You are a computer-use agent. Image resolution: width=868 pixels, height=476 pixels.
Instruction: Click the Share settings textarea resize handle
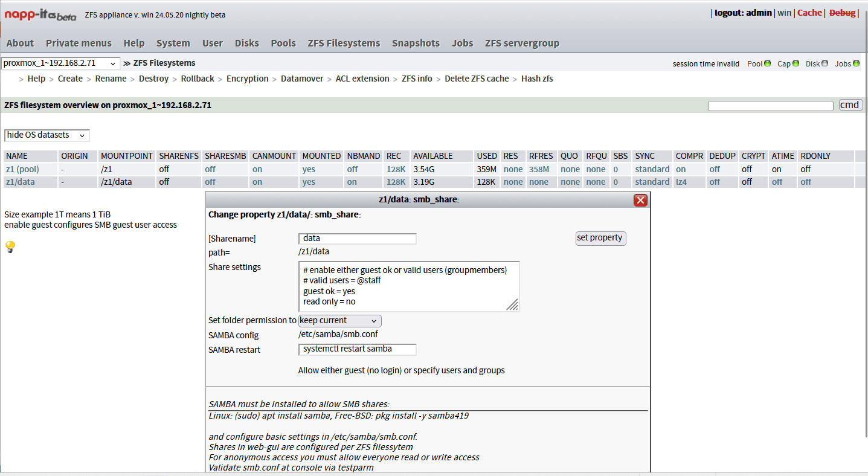(513, 305)
